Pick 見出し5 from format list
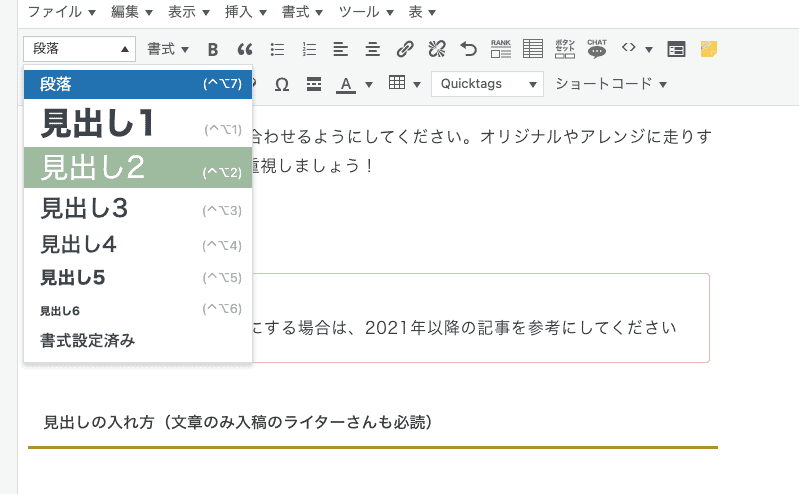This screenshot has height=494, width=799. 138,278
